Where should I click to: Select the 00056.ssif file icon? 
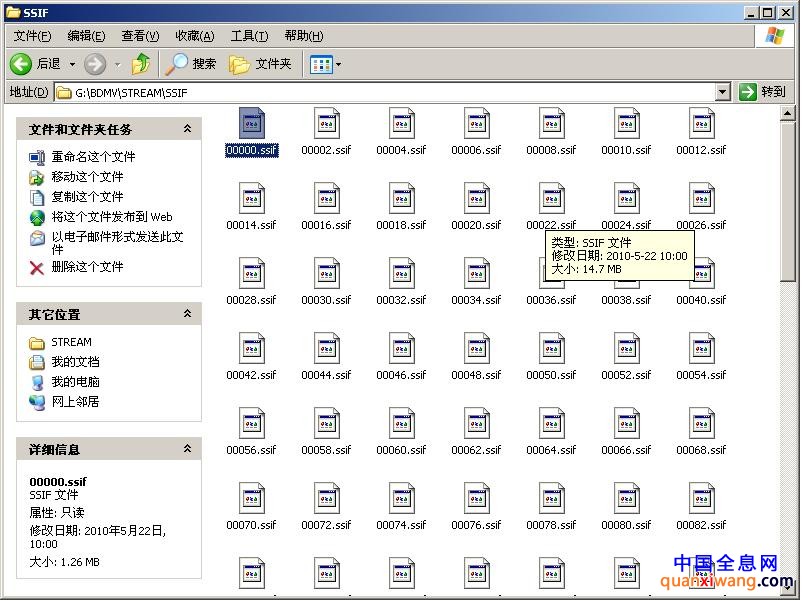[252, 423]
